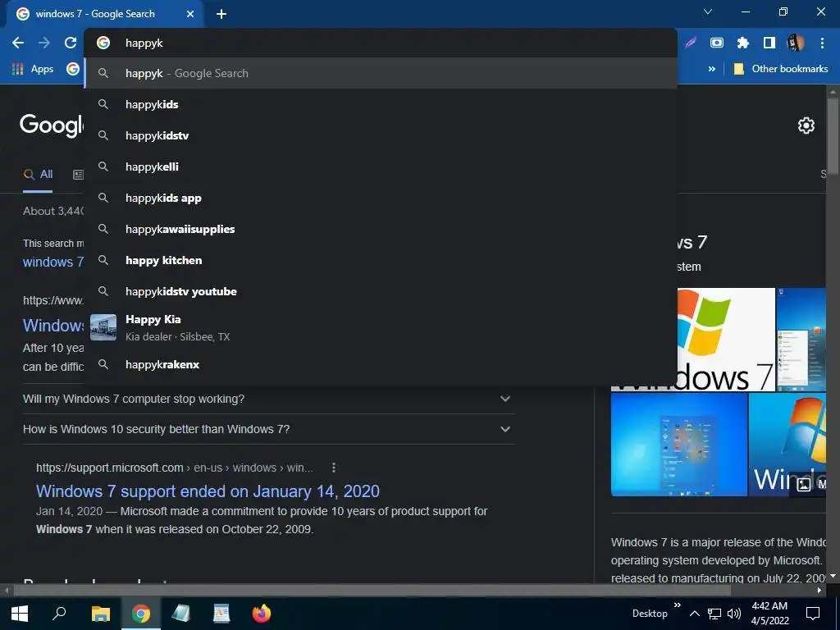Image resolution: width=840 pixels, height=630 pixels.
Task: Toggle the browser side panel
Action: coord(769,43)
